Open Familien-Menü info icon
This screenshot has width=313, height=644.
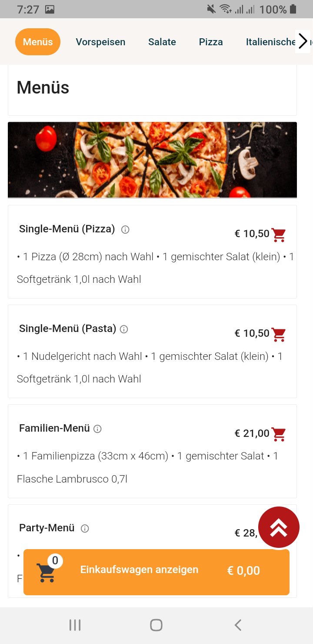pyautogui.click(x=98, y=429)
